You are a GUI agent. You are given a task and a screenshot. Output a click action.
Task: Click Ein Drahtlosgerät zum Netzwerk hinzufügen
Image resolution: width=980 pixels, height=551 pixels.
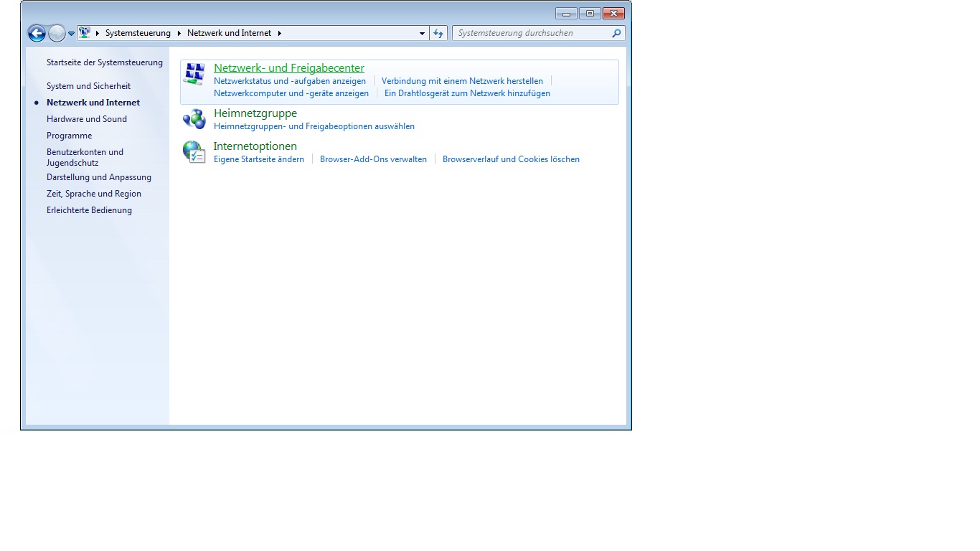tap(467, 93)
